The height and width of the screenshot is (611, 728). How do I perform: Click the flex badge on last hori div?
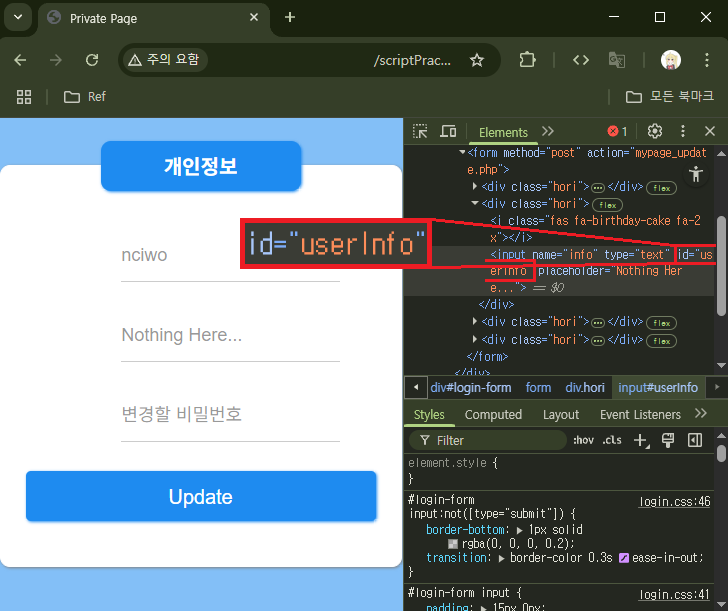661,341
